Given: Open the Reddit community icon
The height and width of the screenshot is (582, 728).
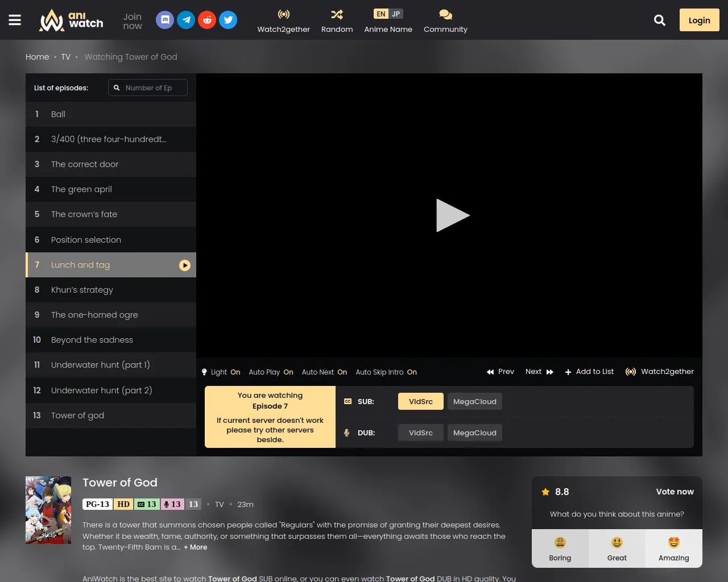Looking at the screenshot, I should tap(207, 20).
